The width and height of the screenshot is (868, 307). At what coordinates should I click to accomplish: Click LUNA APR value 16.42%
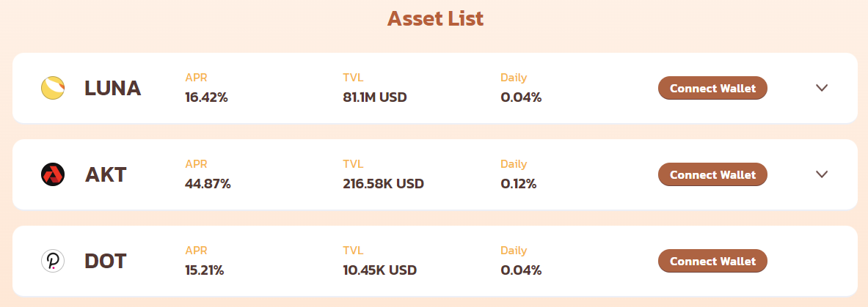(x=206, y=98)
